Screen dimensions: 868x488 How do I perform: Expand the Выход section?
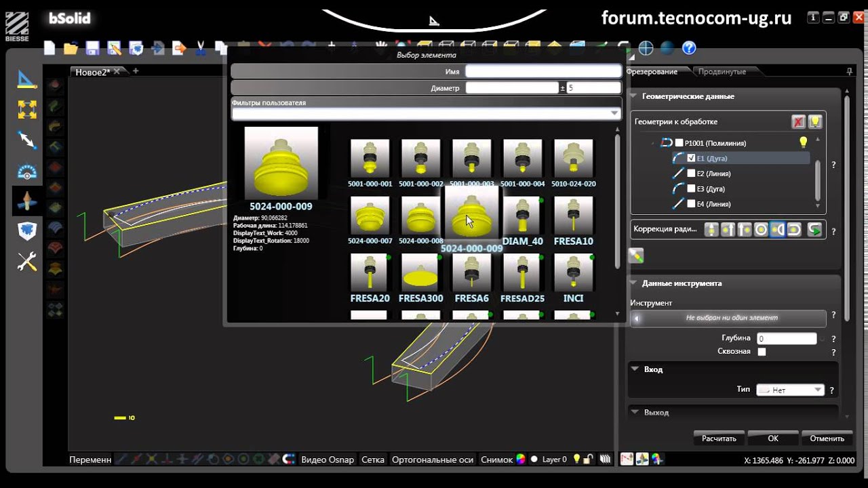tap(635, 412)
